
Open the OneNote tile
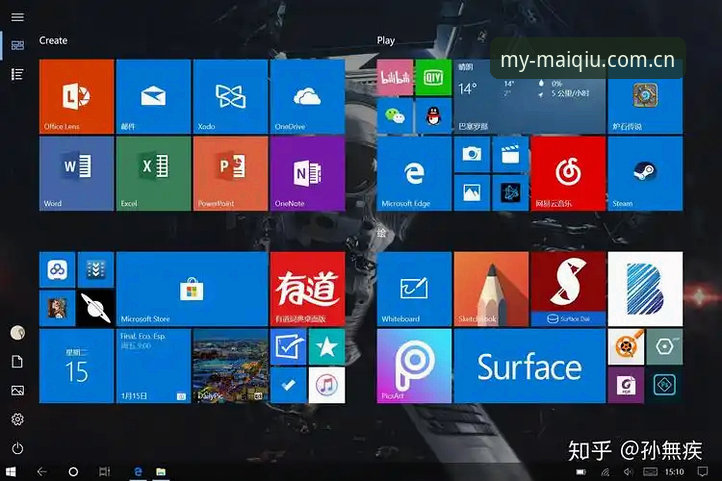(308, 174)
